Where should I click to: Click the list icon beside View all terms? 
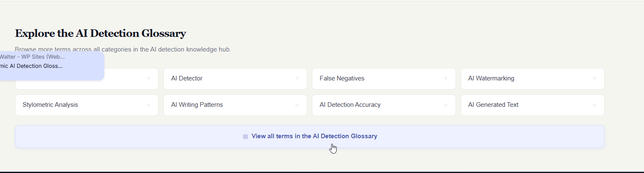(x=245, y=137)
